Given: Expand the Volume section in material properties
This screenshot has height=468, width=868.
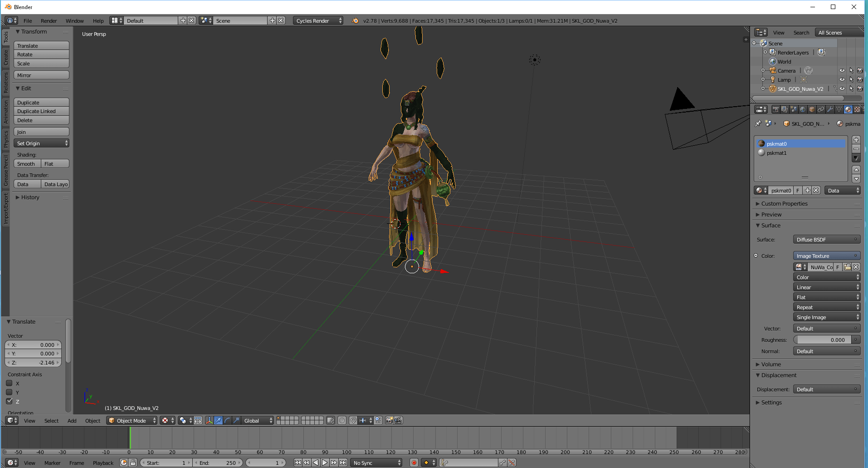Looking at the screenshot, I should [770, 364].
